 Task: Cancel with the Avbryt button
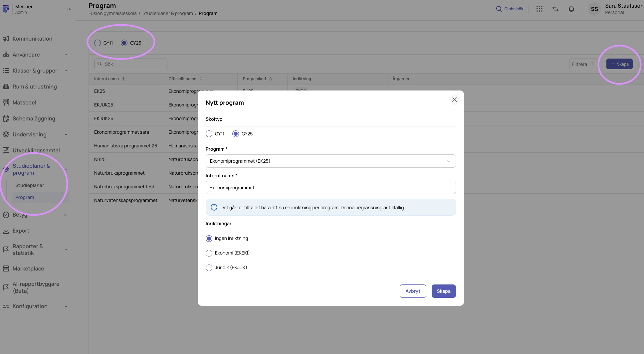tap(413, 291)
